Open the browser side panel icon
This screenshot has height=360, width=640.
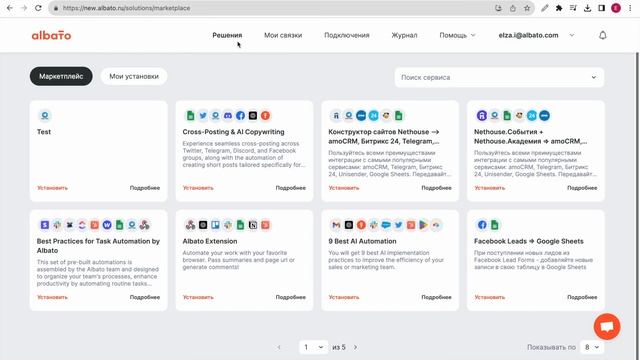pos(602,8)
